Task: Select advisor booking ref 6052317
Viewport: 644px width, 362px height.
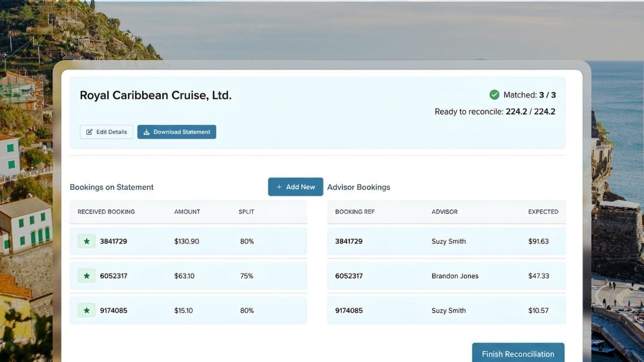Action: pyautogui.click(x=349, y=276)
